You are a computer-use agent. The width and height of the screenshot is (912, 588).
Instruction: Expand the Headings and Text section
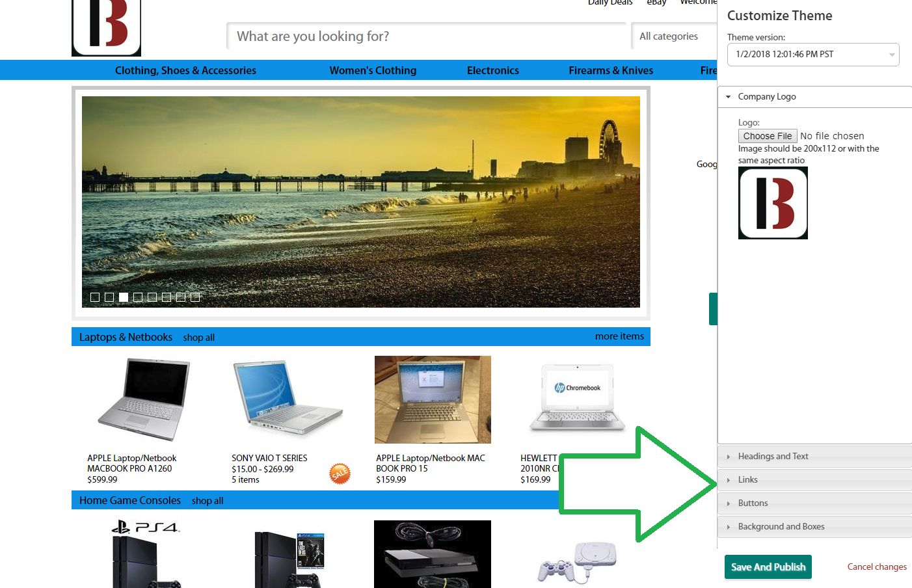773,457
